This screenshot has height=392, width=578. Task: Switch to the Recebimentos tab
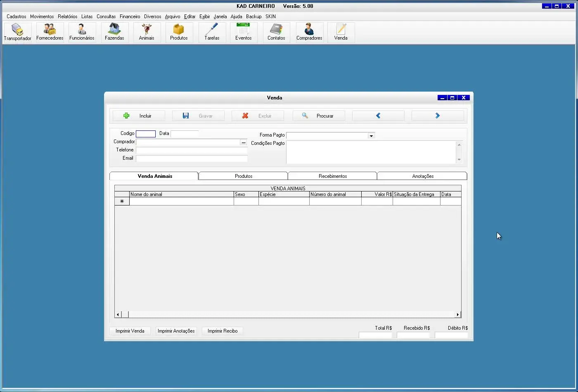click(332, 176)
